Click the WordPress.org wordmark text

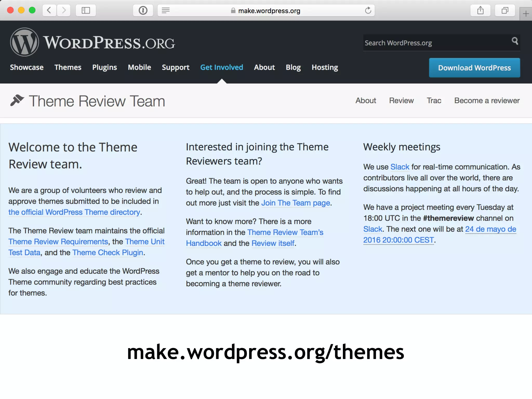click(109, 43)
